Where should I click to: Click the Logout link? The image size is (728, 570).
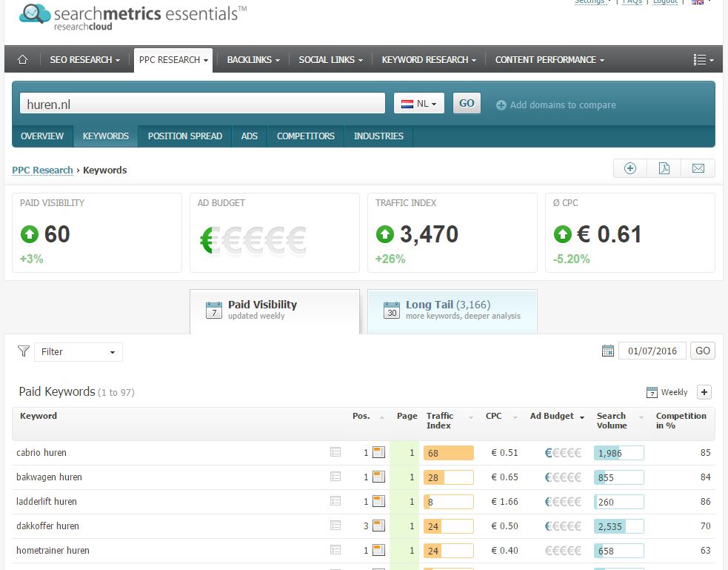[x=665, y=2]
